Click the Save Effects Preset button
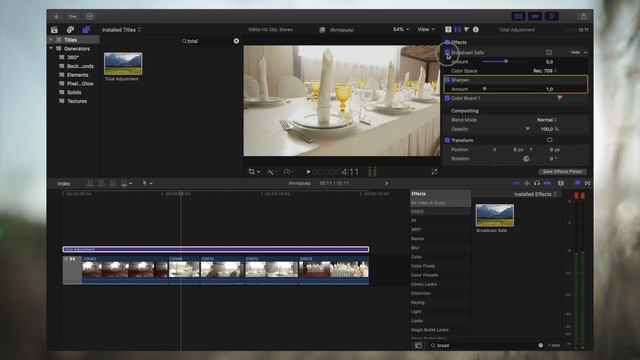The width and height of the screenshot is (640, 360). 562,172
